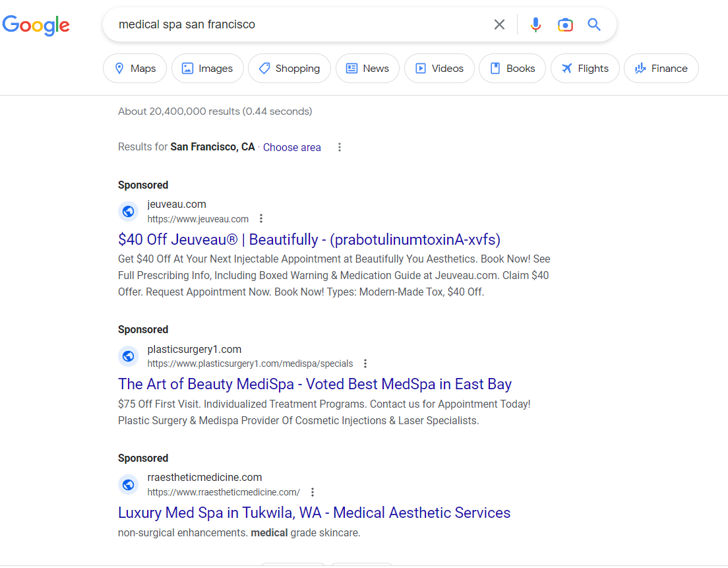728x568 pixels.
Task: Click the jeuveau.com globe favicon
Action: [x=128, y=211]
